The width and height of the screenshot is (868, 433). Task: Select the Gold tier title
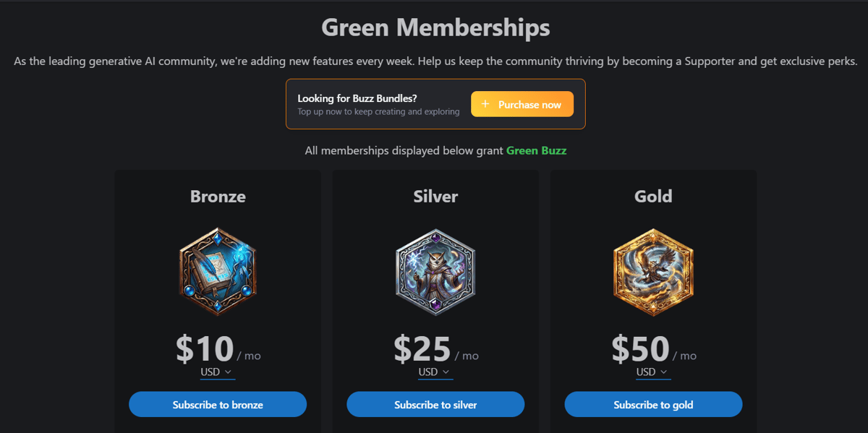pos(653,196)
